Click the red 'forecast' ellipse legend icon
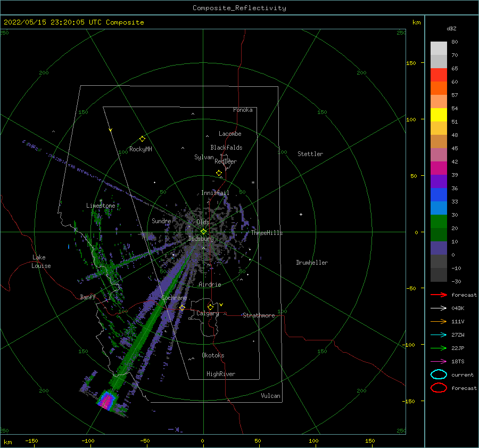Screen dimensions: 479x448 439,388
